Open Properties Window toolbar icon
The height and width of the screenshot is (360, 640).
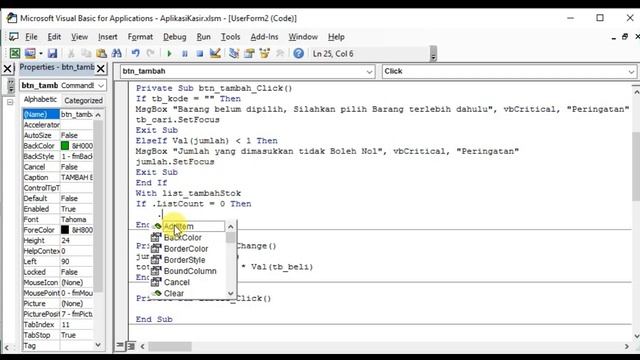[x=249, y=53]
